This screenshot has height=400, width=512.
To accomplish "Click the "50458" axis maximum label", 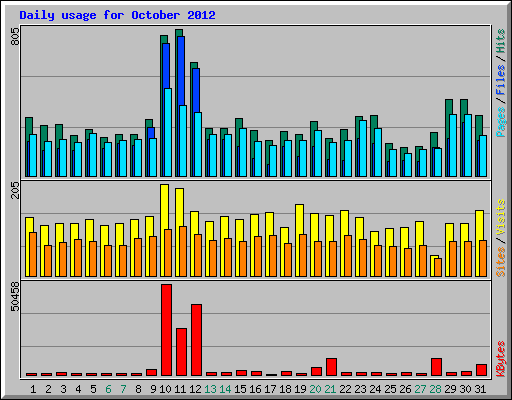I will coord(15,296).
